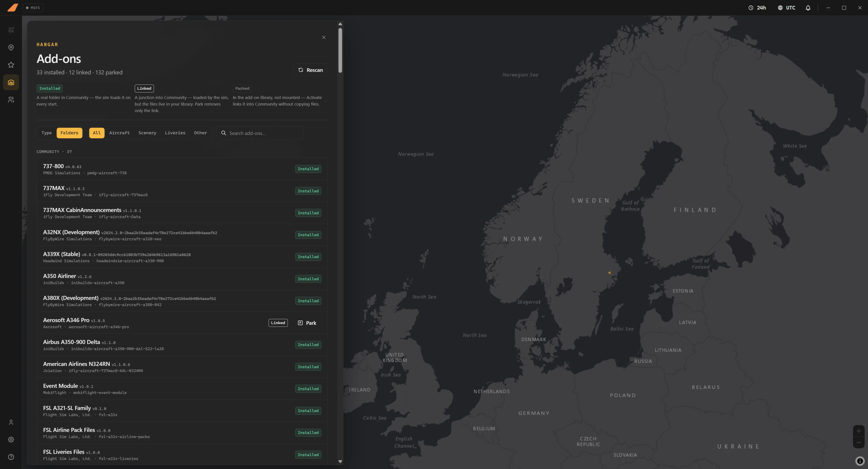Click the Installed legend badge

point(50,88)
